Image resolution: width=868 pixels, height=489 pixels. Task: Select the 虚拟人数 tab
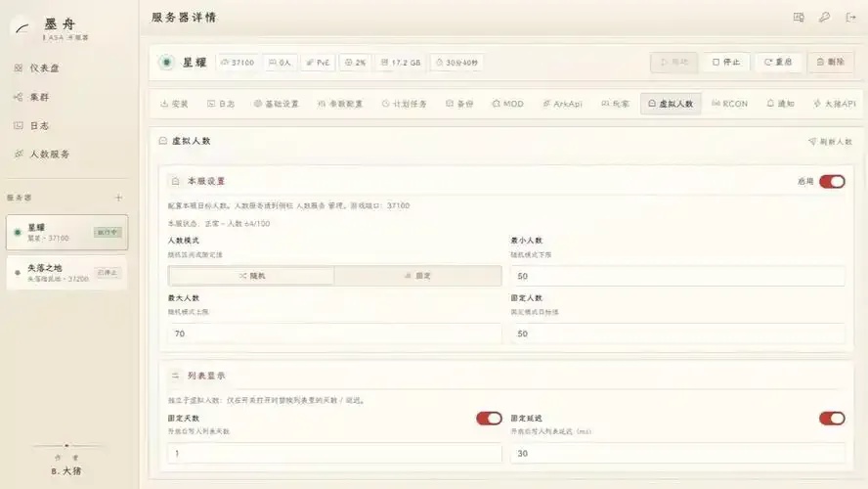click(671, 104)
